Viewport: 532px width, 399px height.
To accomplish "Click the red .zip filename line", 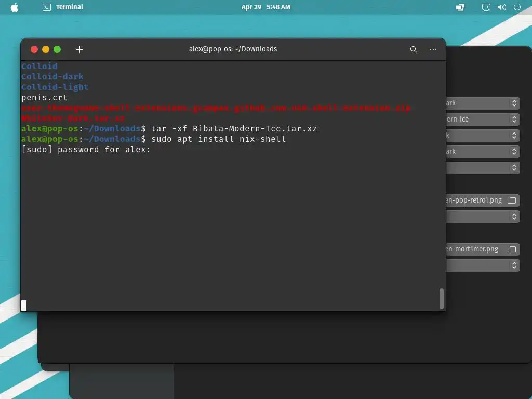I will [216, 108].
